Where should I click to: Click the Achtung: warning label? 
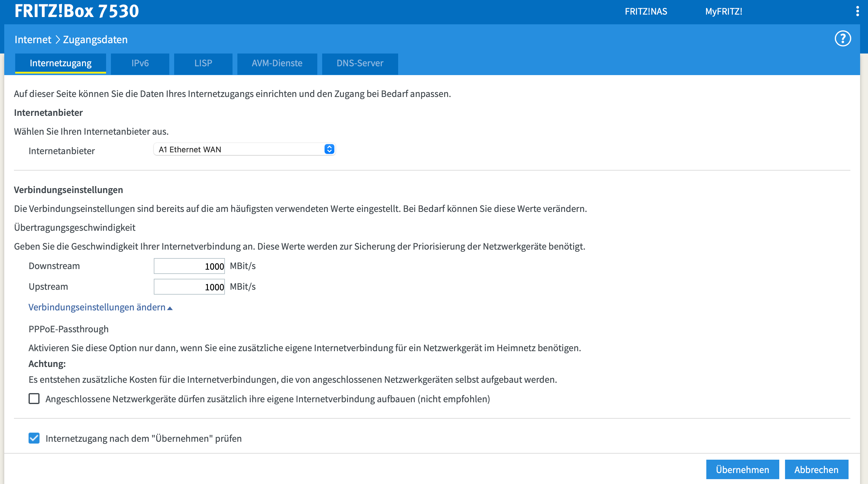point(47,364)
